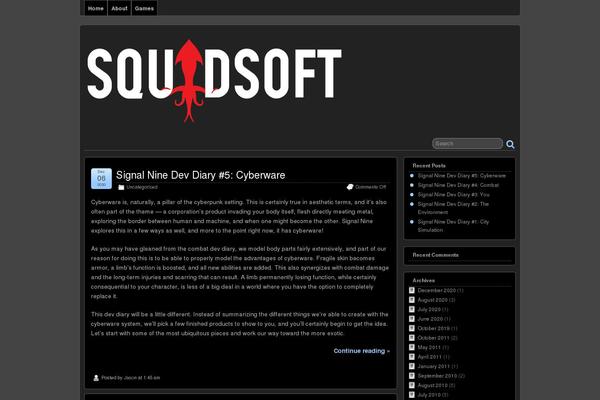600x400 pixels.
Task: Click the author person icon
Action: [x=96, y=378]
